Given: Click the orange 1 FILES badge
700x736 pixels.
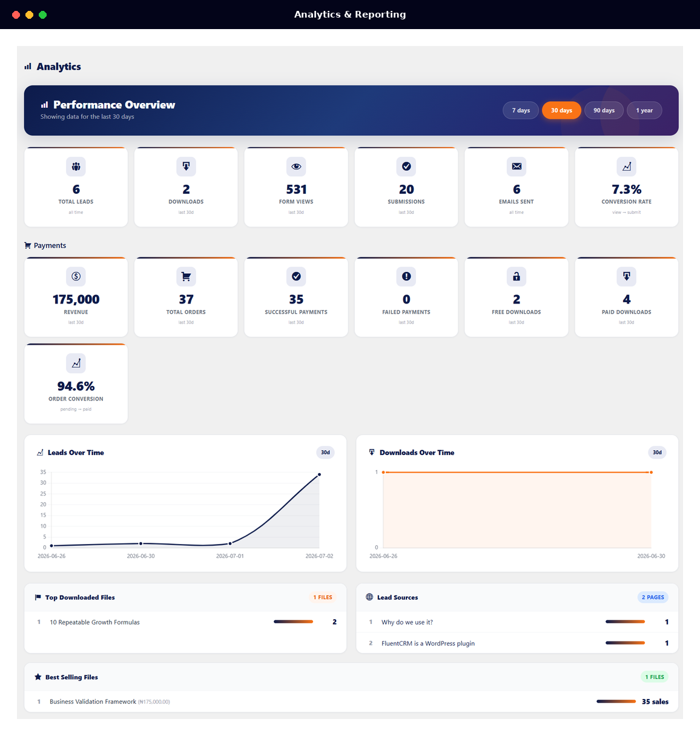Looking at the screenshot, I should pyautogui.click(x=323, y=597).
